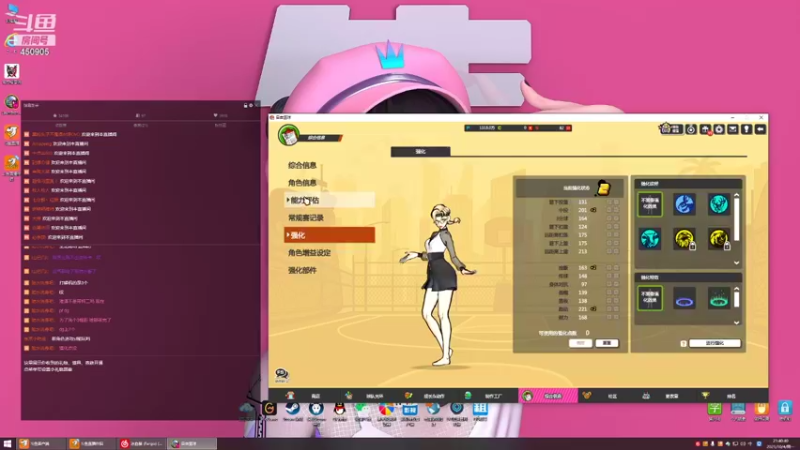This screenshot has height=450, width=800.
Task: Open 能力评估 menu item
Action: [329, 201]
